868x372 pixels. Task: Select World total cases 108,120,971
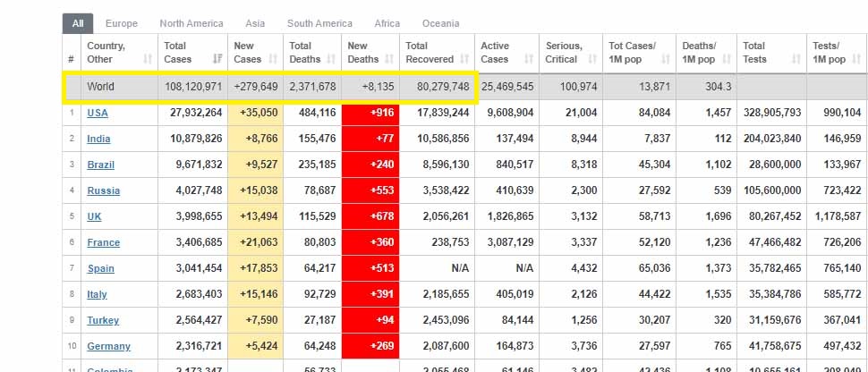coord(193,87)
